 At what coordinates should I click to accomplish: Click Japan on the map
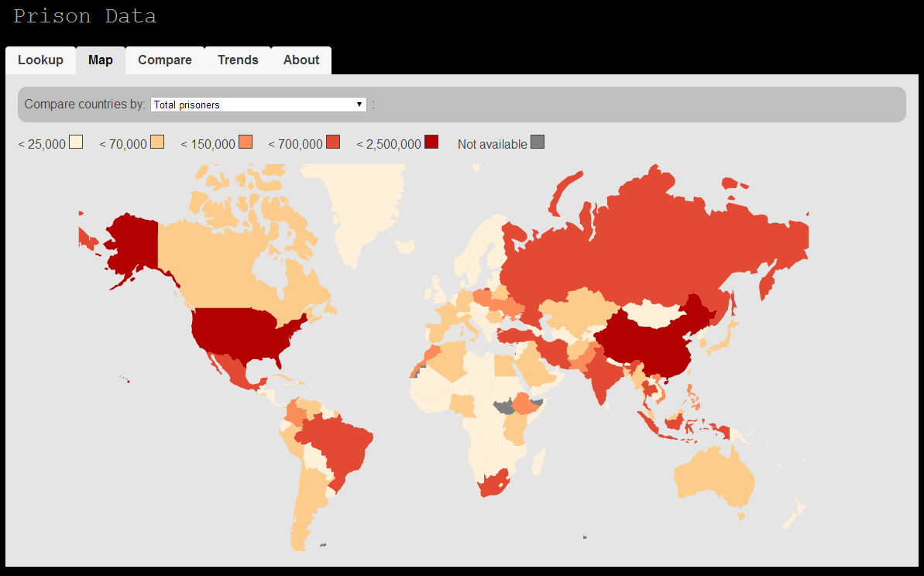tap(722, 341)
